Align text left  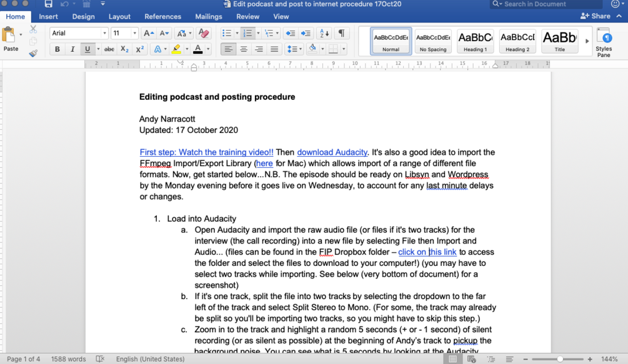228,49
